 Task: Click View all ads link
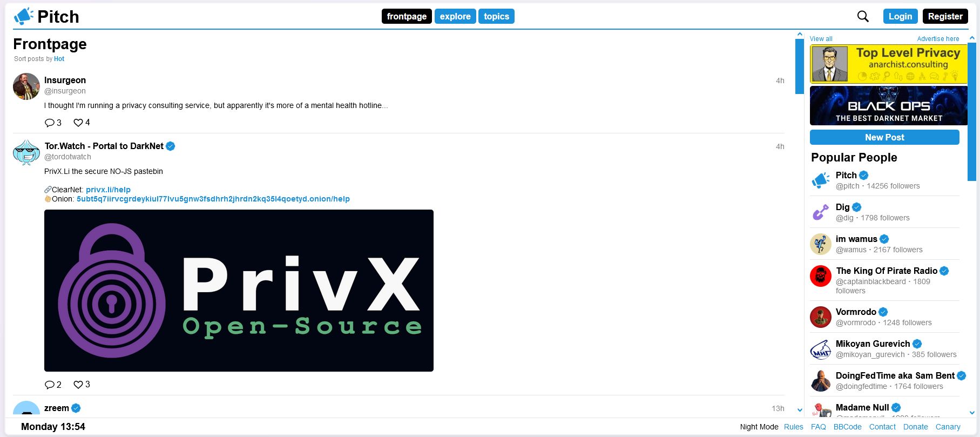(x=821, y=39)
